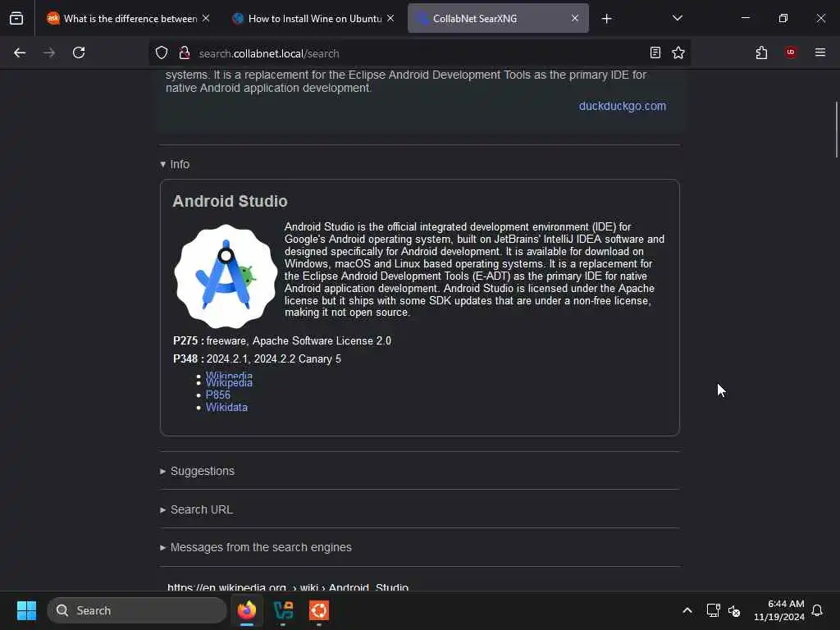Image resolution: width=840 pixels, height=630 pixels.
Task: Click the P348 version line
Action: tap(257, 359)
